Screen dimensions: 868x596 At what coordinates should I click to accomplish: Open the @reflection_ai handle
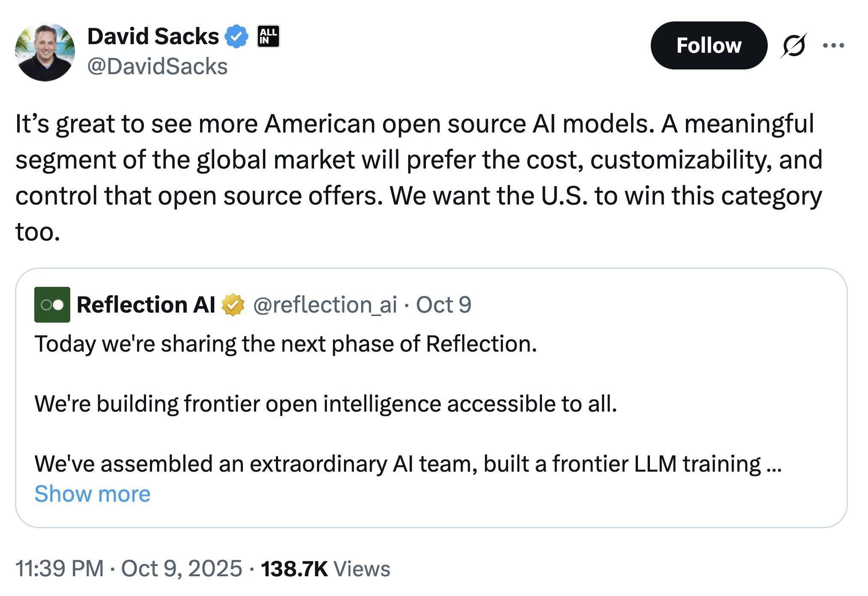pos(325,305)
